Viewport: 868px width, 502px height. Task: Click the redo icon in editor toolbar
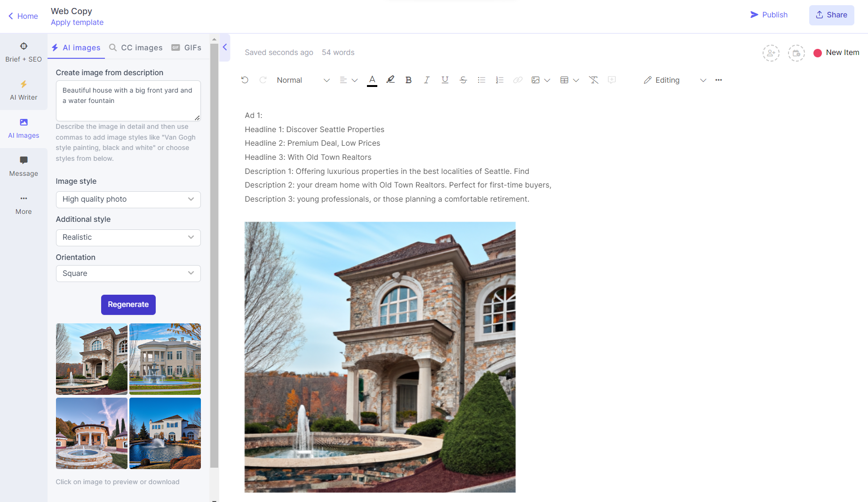[263, 80]
